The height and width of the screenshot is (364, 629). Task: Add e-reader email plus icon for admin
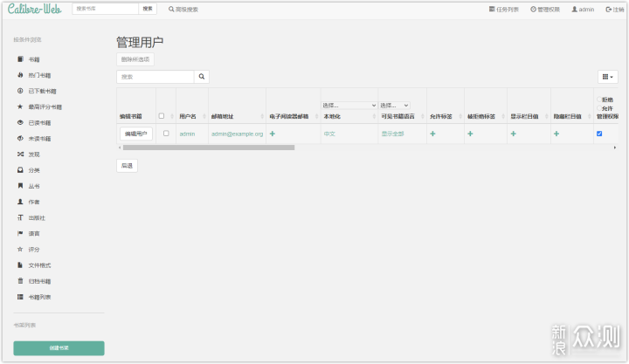pos(273,134)
